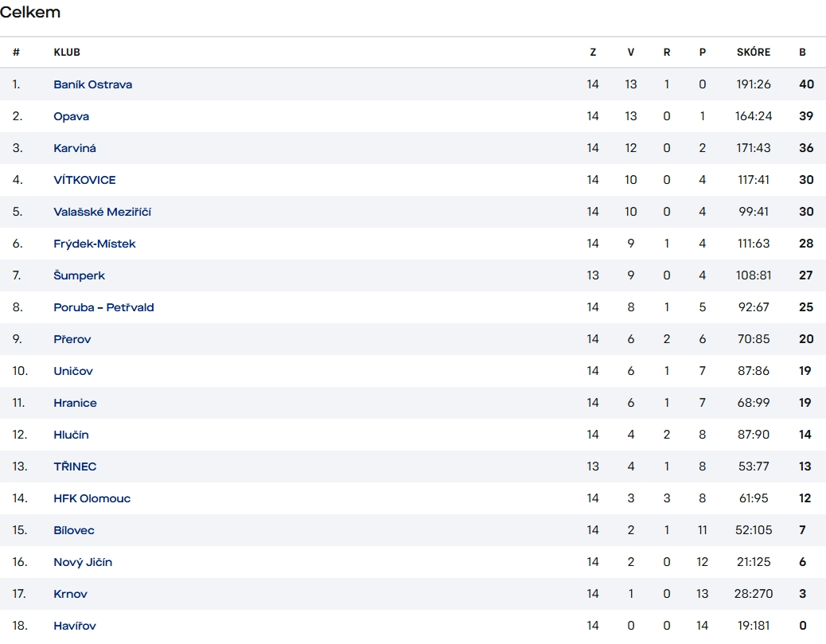Open the Přerov club page
Viewport: 826px width, 644px height.
point(72,339)
